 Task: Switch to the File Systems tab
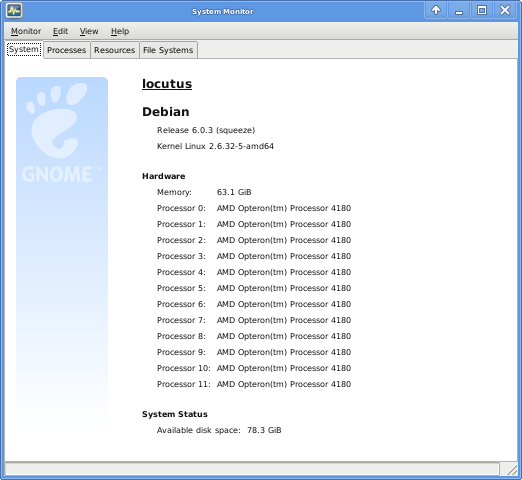tap(168, 50)
